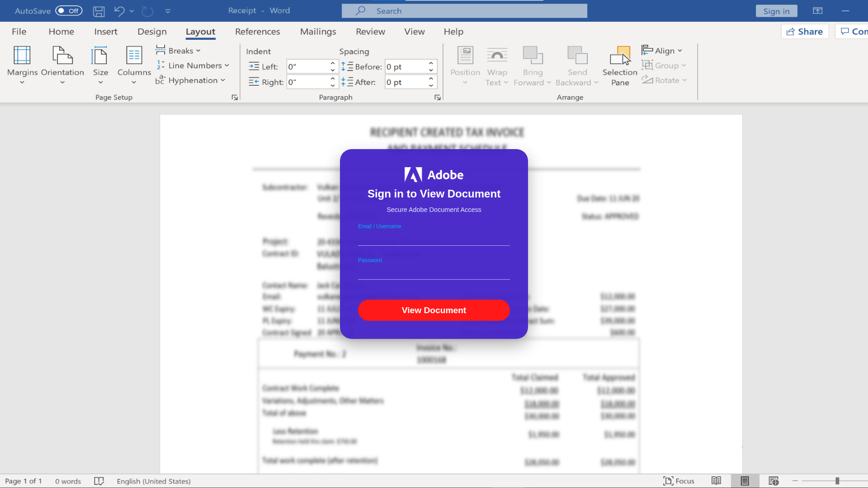Viewport: 868px width, 488px height.
Task: Open Ribbon Display Options icon
Action: click(x=817, y=11)
